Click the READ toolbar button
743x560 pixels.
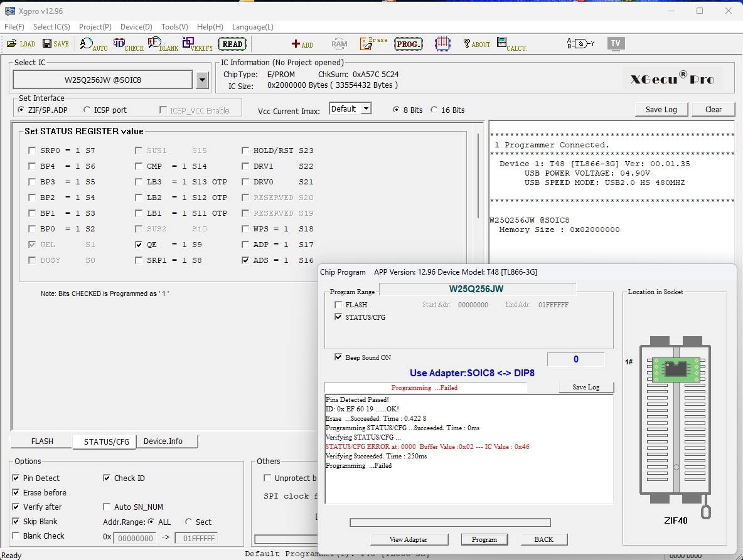(232, 44)
